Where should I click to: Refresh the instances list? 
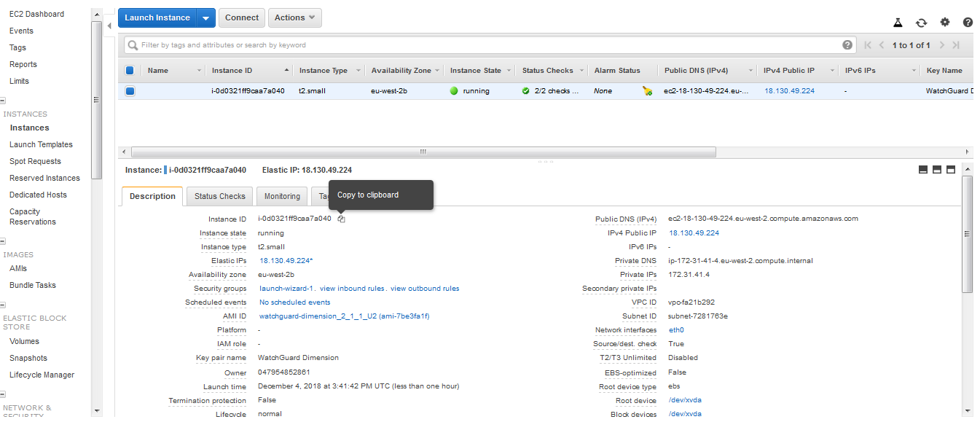pyautogui.click(x=921, y=23)
